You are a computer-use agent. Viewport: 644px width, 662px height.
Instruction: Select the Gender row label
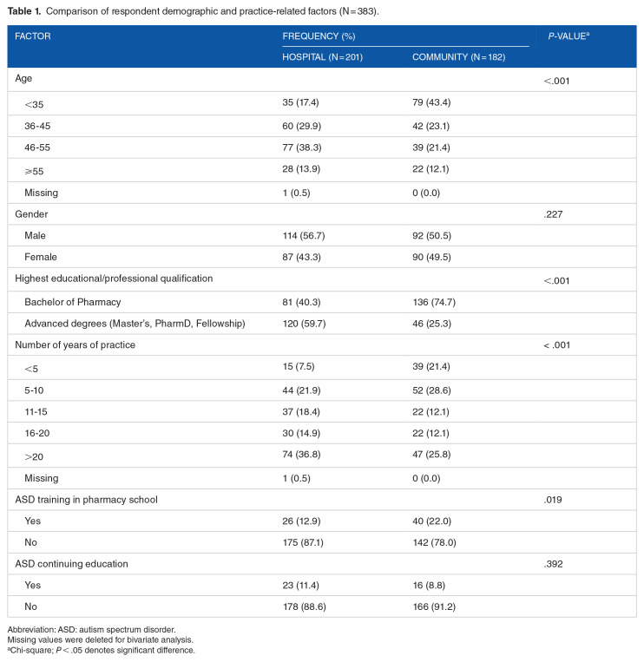coord(34,214)
